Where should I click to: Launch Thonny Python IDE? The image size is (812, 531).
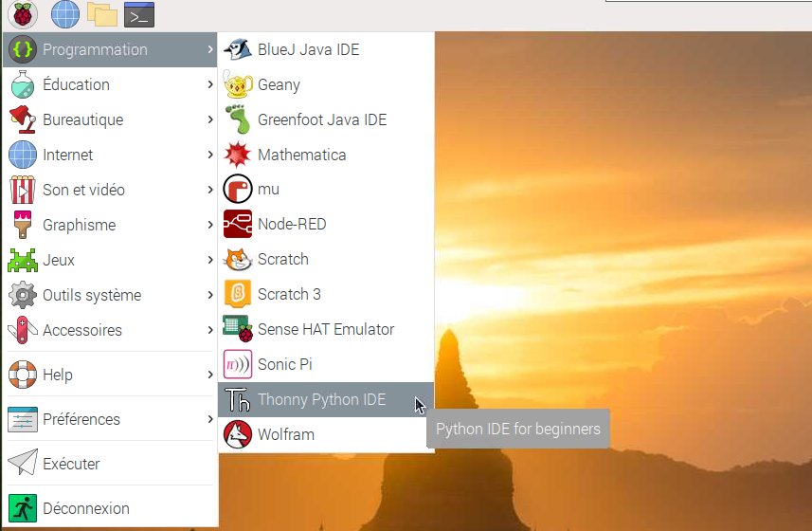326,399
